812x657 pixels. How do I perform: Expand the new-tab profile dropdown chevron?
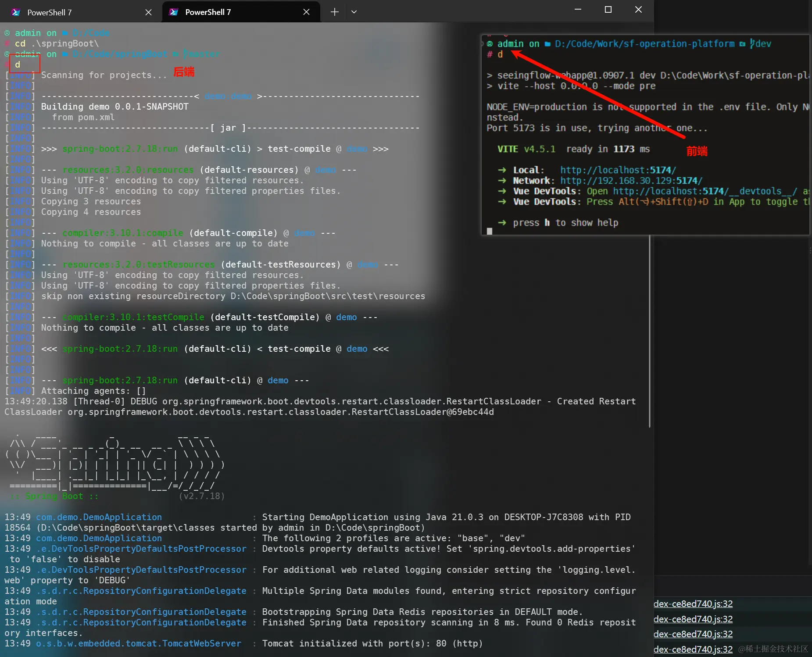pos(354,12)
